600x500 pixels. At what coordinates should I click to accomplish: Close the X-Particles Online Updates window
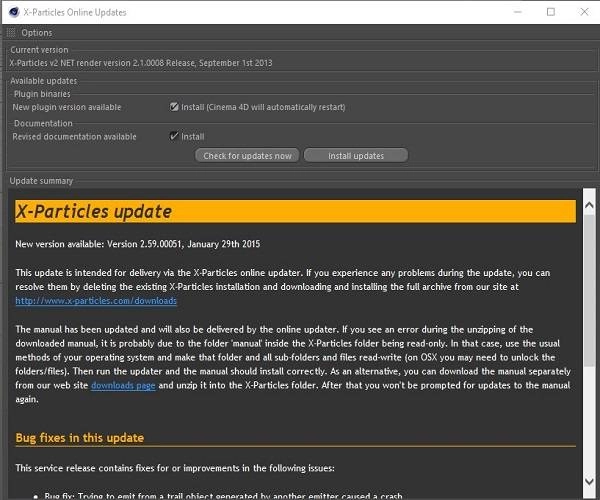584,12
